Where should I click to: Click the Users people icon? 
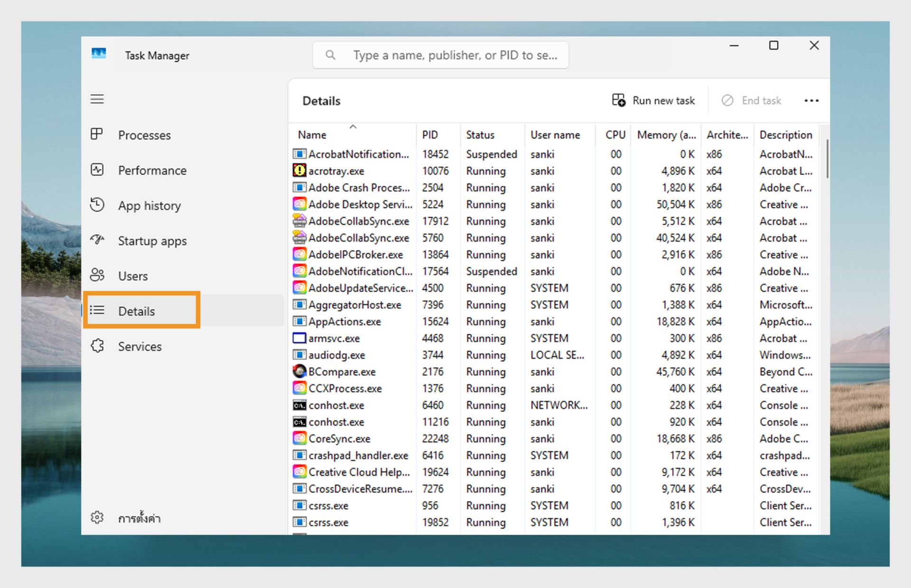tap(97, 275)
